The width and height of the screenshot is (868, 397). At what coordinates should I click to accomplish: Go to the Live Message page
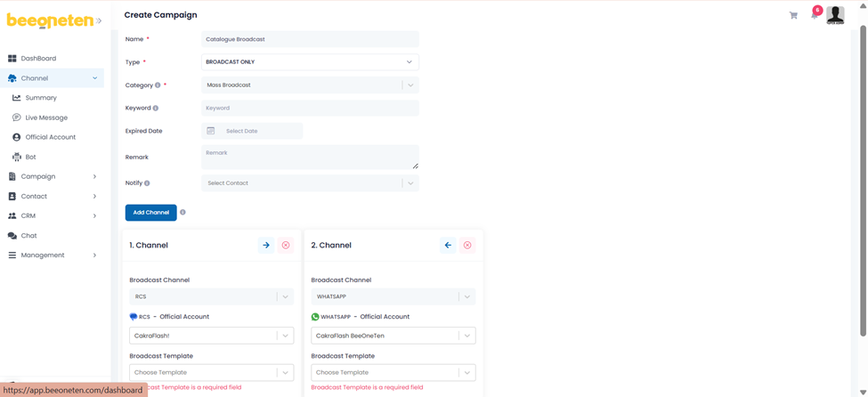click(x=46, y=117)
